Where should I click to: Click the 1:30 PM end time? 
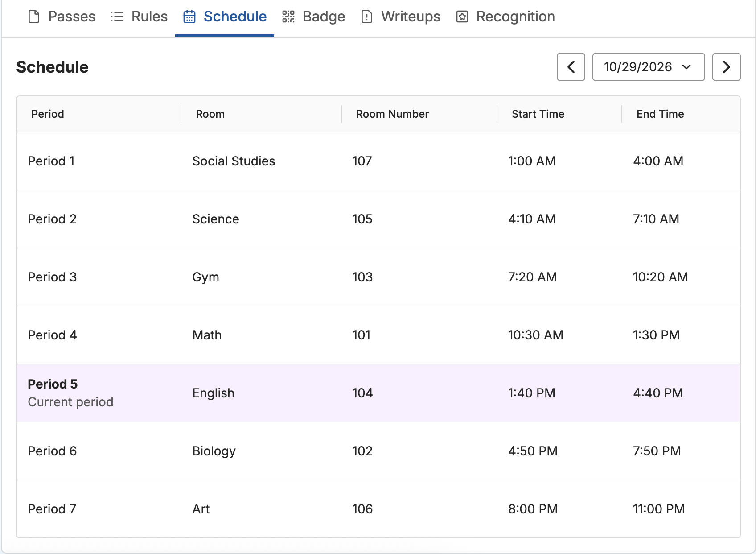pos(656,335)
